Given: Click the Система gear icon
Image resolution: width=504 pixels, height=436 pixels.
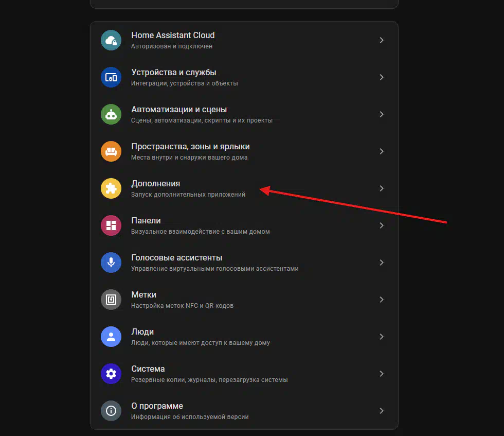Looking at the screenshot, I should 111,374.
